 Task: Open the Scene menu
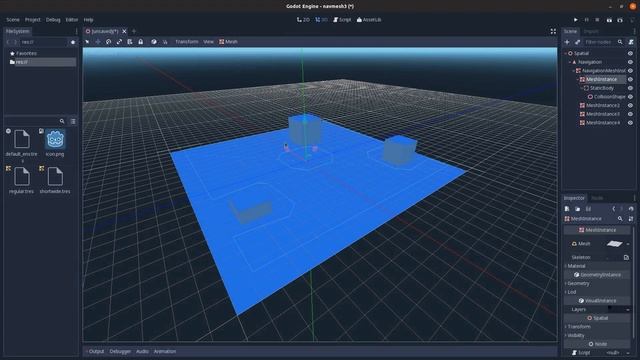[13, 20]
